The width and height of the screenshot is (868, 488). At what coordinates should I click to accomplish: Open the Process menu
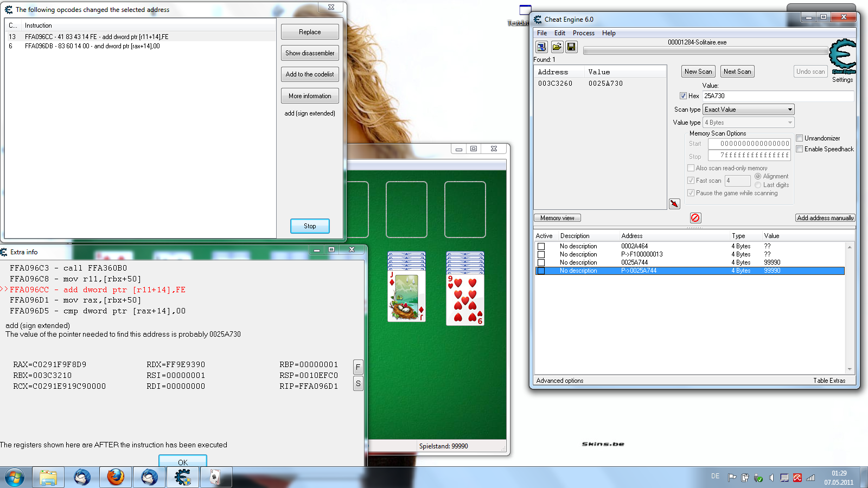tap(583, 33)
